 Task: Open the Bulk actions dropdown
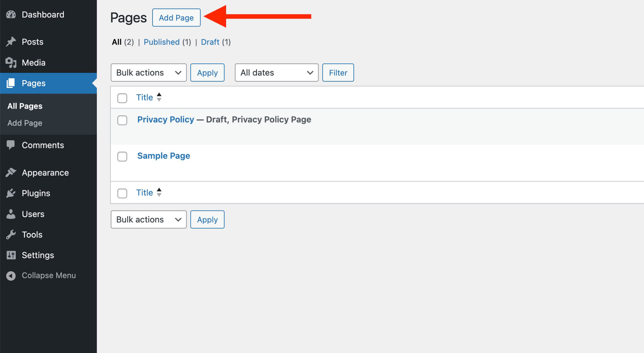coord(148,72)
